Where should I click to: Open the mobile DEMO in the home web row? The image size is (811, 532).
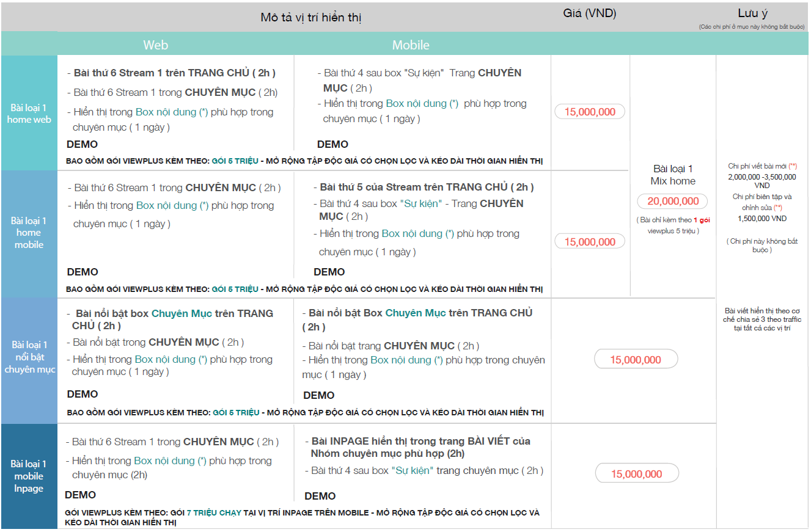(x=332, y=145)
